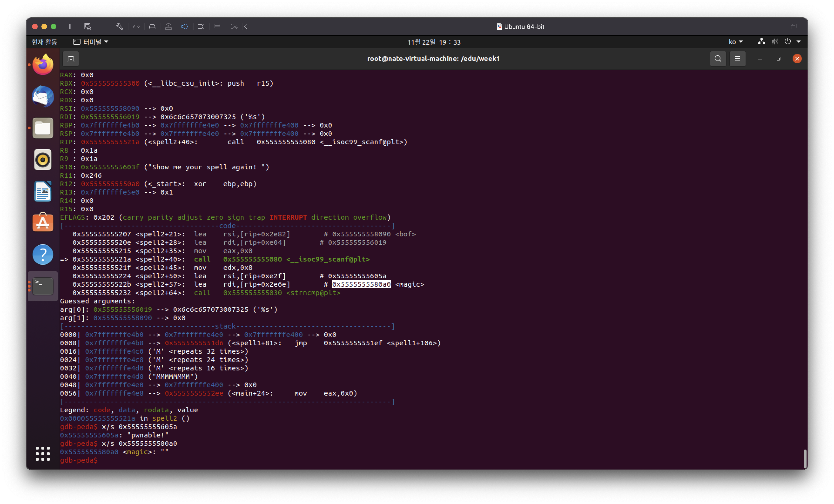834x504 pixels.
Task: Toggle the VM sound device icon
Action: (185, 26)
